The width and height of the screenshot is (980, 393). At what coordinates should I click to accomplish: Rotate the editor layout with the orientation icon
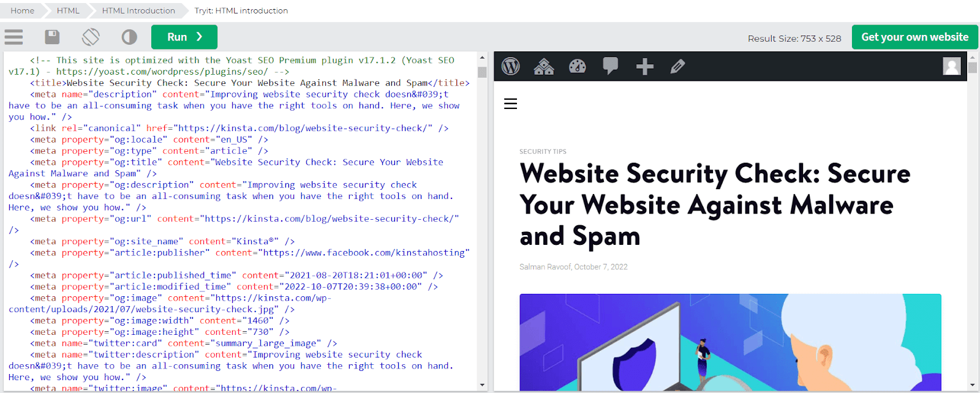[91, 37]
